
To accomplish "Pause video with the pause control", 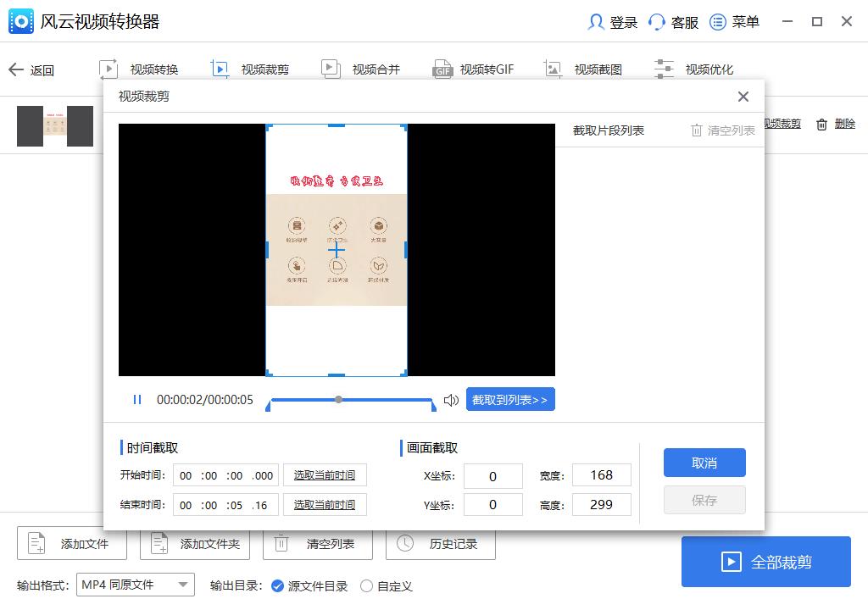I will tap(136, 399).
